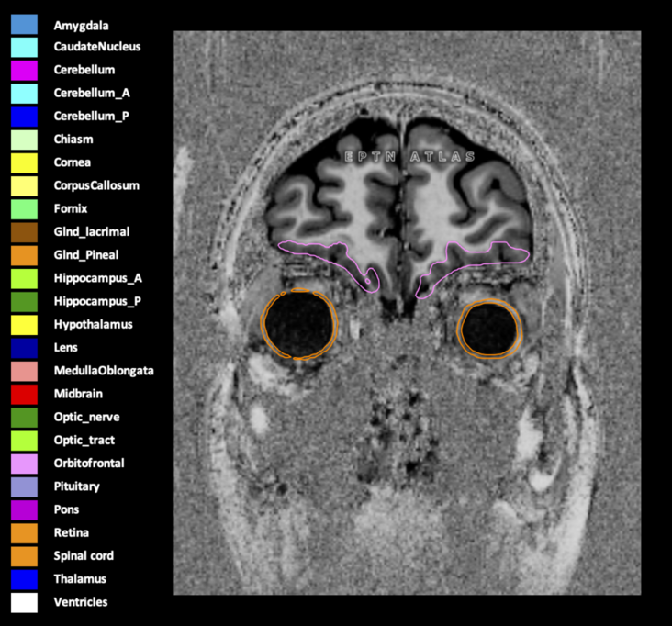This screenshot has width=672, height=626.
Task: Click the "MedullaOblongata" label
Action: 104,371
